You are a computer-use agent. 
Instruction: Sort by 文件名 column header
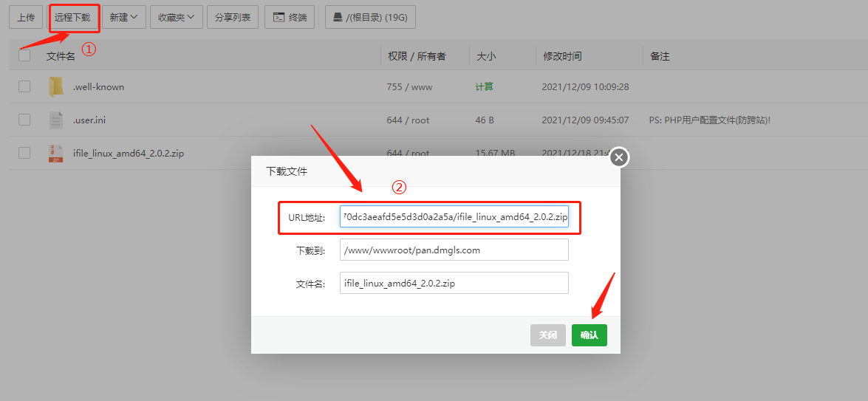61,56
